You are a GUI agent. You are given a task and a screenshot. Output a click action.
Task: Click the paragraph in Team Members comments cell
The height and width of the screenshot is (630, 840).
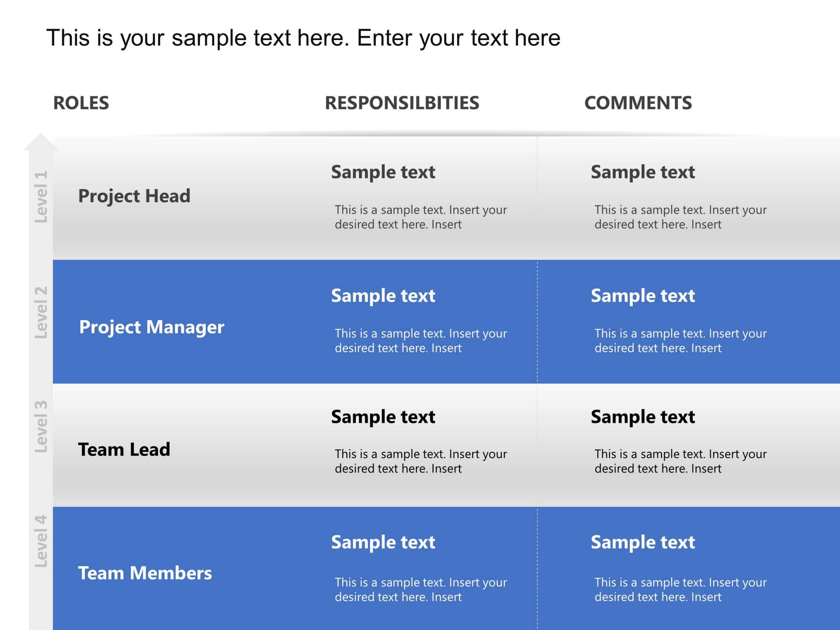tap(681, 590)
